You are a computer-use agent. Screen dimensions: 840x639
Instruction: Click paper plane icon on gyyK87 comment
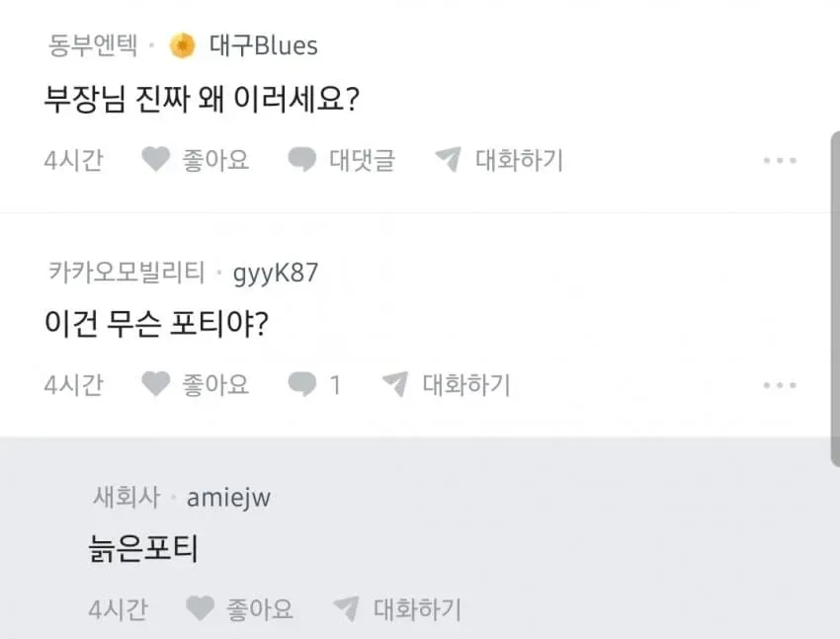tap(395, 384)
